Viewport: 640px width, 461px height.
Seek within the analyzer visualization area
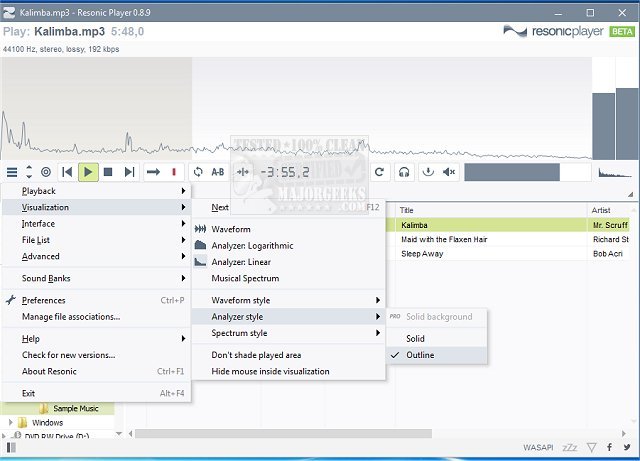pos(296,108)
